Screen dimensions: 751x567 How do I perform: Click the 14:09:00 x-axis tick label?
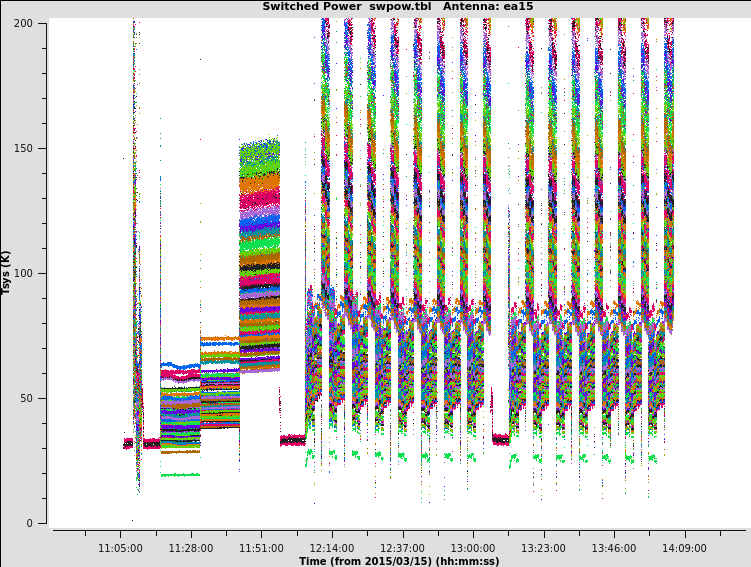pyautogui.click(x=684, y=548)
